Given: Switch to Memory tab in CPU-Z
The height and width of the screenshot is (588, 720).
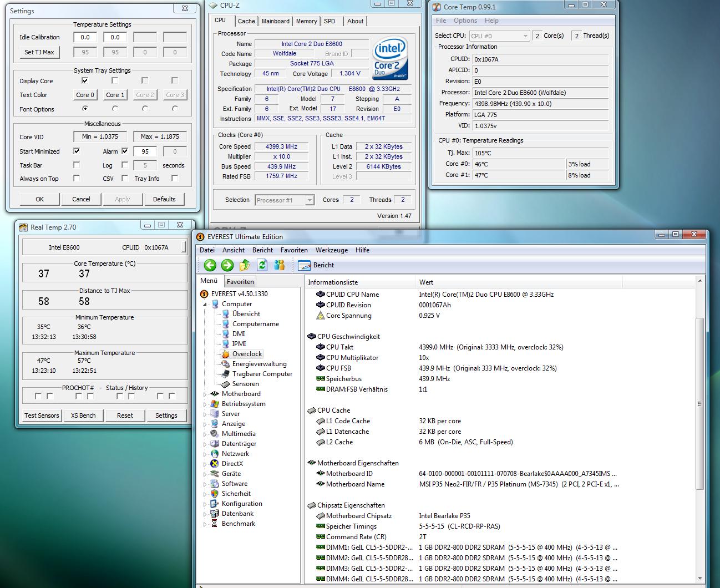Looking at the screenshot, I should [306, 21].
